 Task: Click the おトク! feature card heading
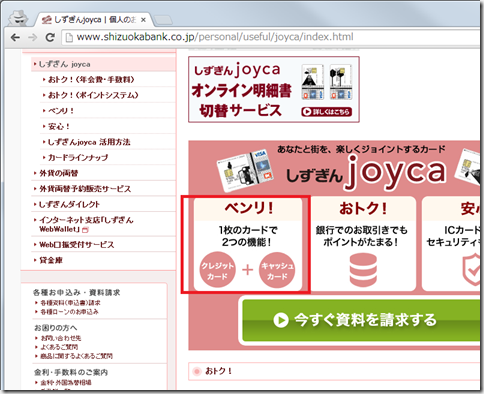[363, 209]
